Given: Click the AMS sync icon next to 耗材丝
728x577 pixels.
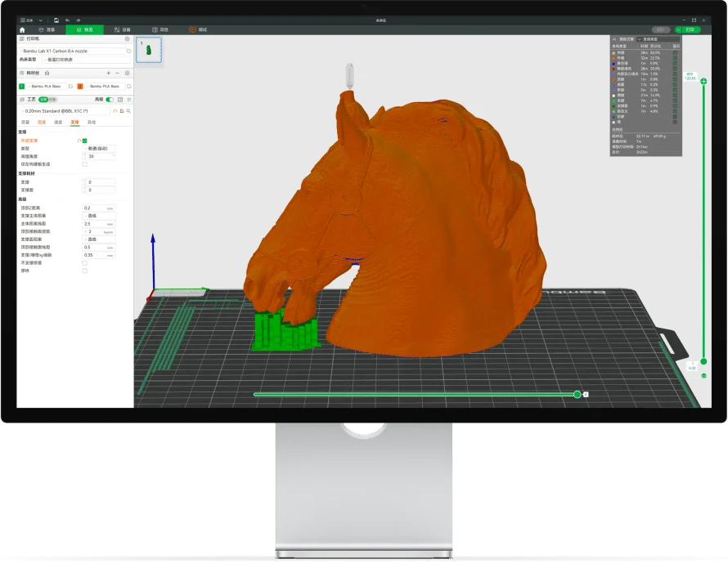Looking at the screenshot, I should [x=47, y=74].
